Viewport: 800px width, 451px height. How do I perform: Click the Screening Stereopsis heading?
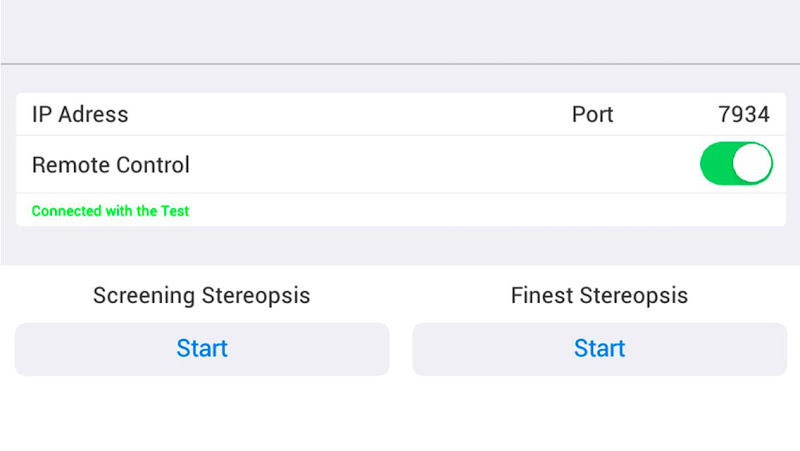[201, 296]
